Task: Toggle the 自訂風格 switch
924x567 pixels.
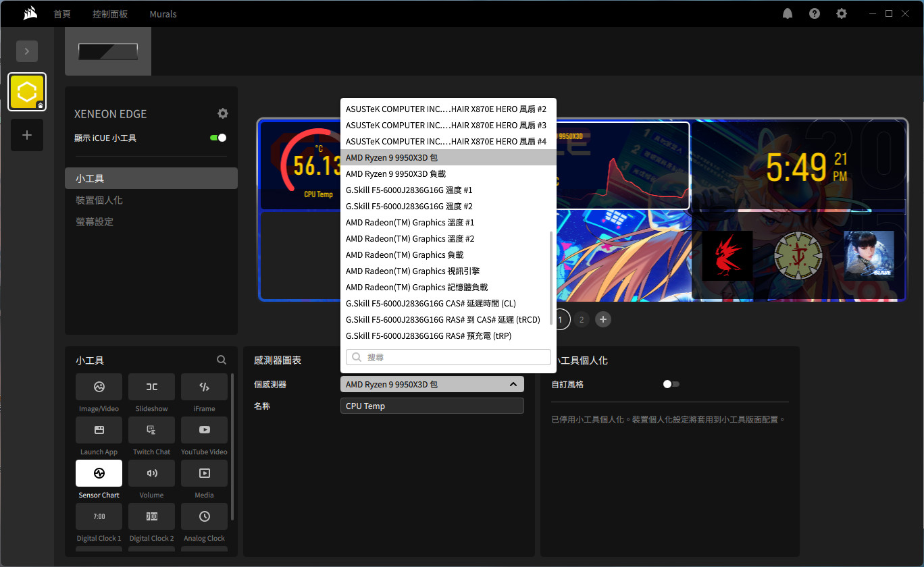Action: coord(671,384)
